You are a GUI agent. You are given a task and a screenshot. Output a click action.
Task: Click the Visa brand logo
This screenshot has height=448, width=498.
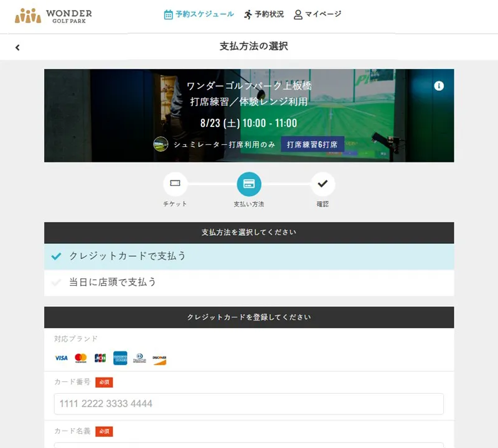click(61, 358)
